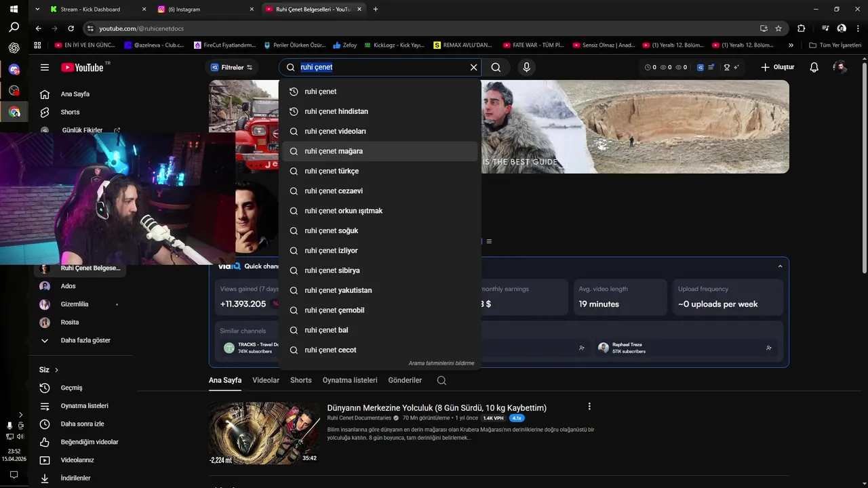Switch to the Instagram browser tab

tap(205, 9)
